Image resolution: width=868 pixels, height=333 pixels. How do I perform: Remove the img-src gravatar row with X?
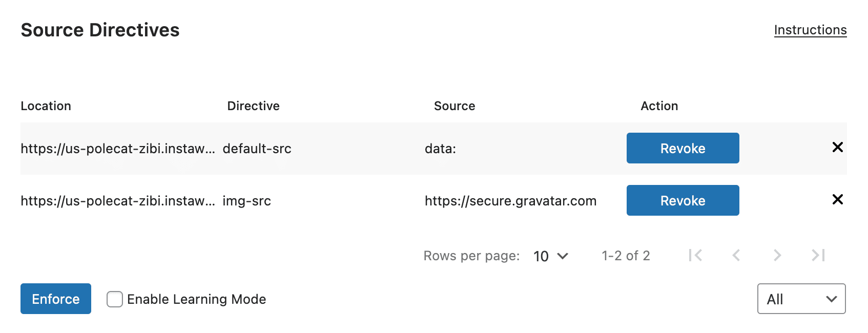837,200
